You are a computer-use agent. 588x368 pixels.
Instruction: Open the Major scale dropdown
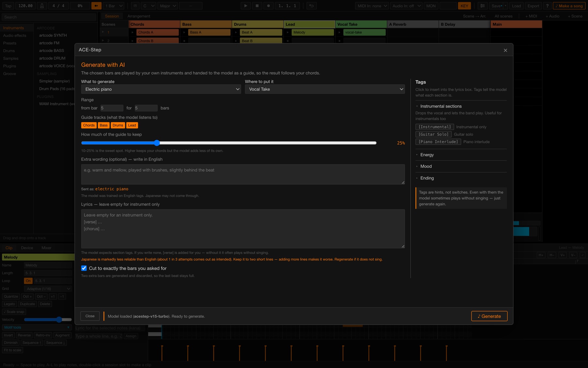168,6
